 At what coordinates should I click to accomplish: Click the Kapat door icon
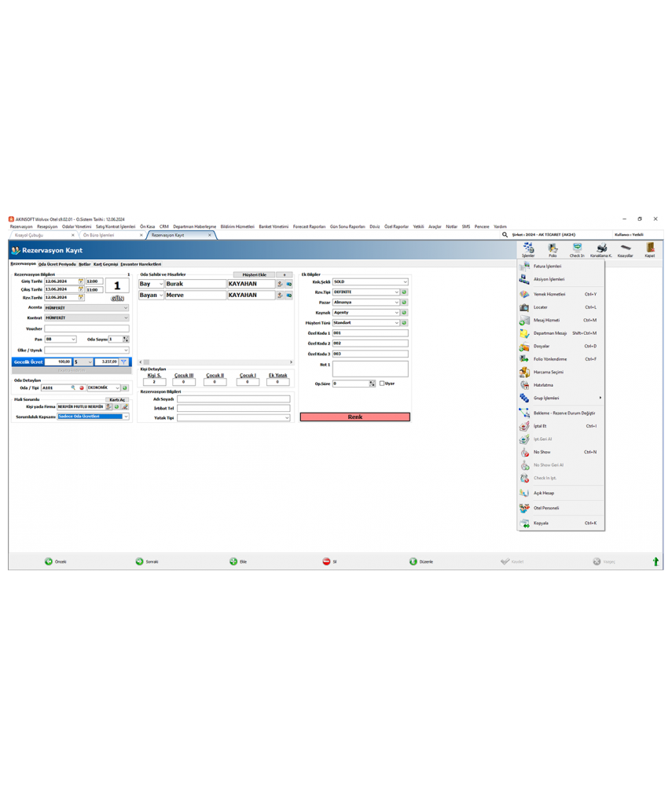649,249
